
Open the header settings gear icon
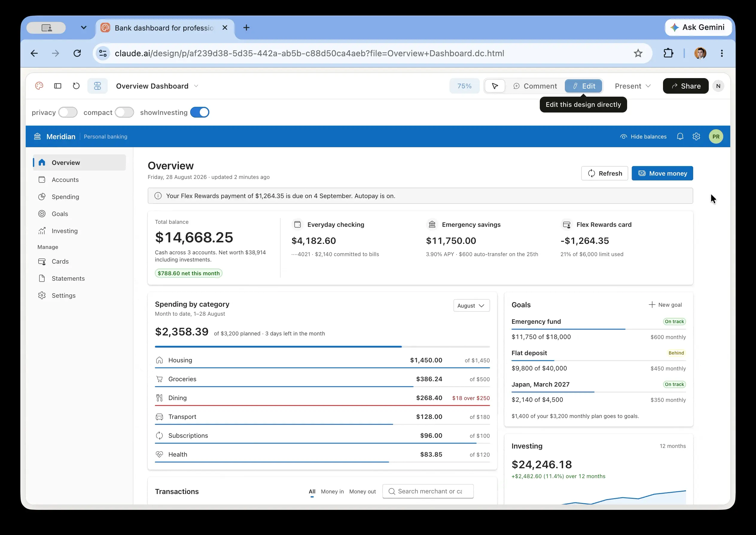click(696, 136)
